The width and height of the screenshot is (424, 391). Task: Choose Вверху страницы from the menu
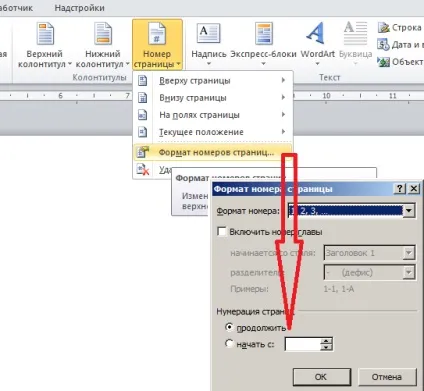213,81
